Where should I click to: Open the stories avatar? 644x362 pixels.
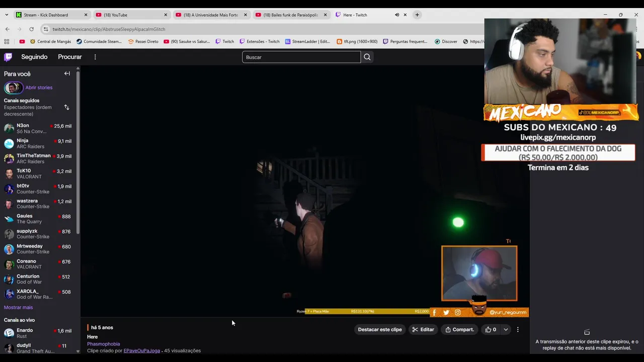pos(13,87)
